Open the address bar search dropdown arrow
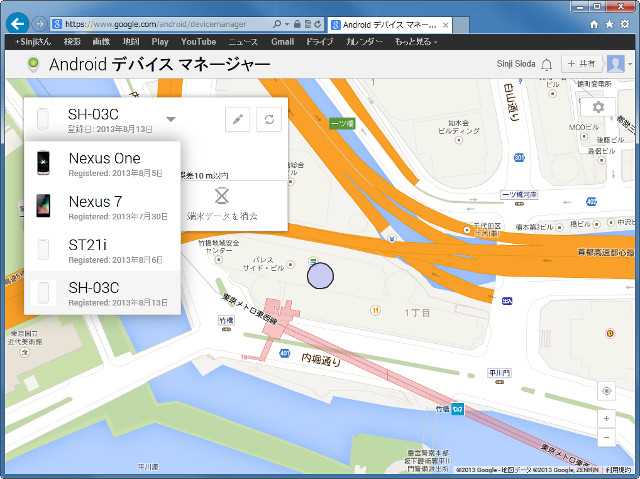The image size is (640, 479). [x=287, y=24]
